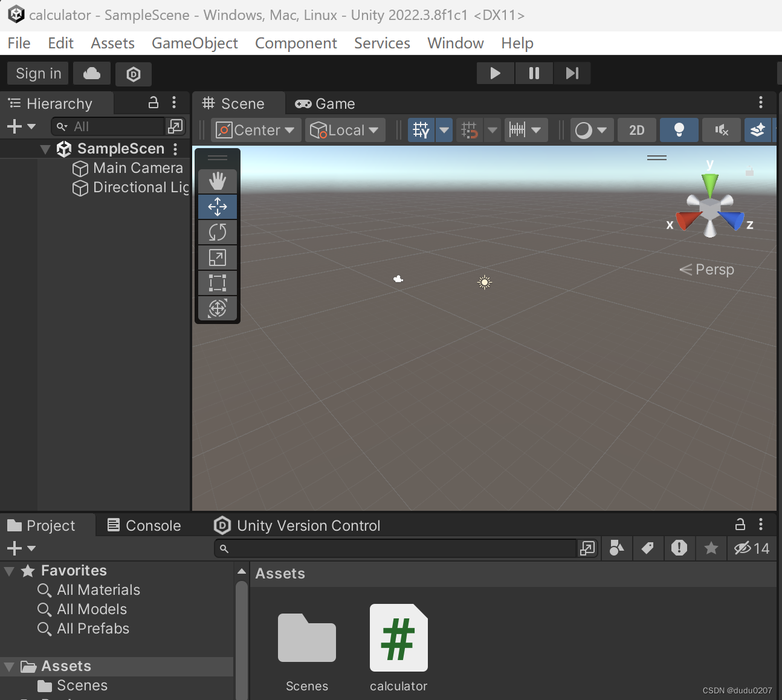Click the Sign in button
The height and width of the screenshot is (700, 782).
click(37, 73)
